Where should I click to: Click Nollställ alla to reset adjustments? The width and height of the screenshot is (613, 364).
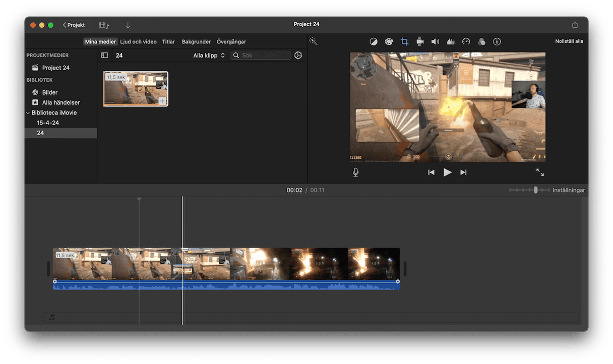[x=569, y=41]
